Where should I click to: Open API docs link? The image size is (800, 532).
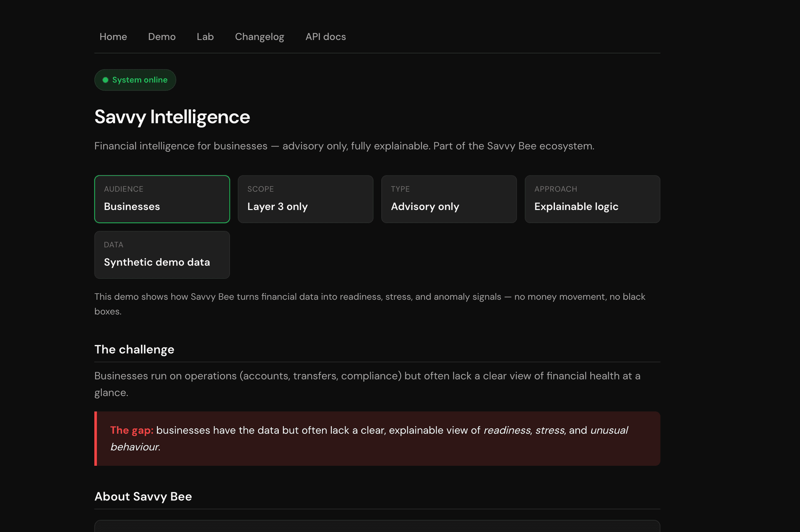(325, 37)
